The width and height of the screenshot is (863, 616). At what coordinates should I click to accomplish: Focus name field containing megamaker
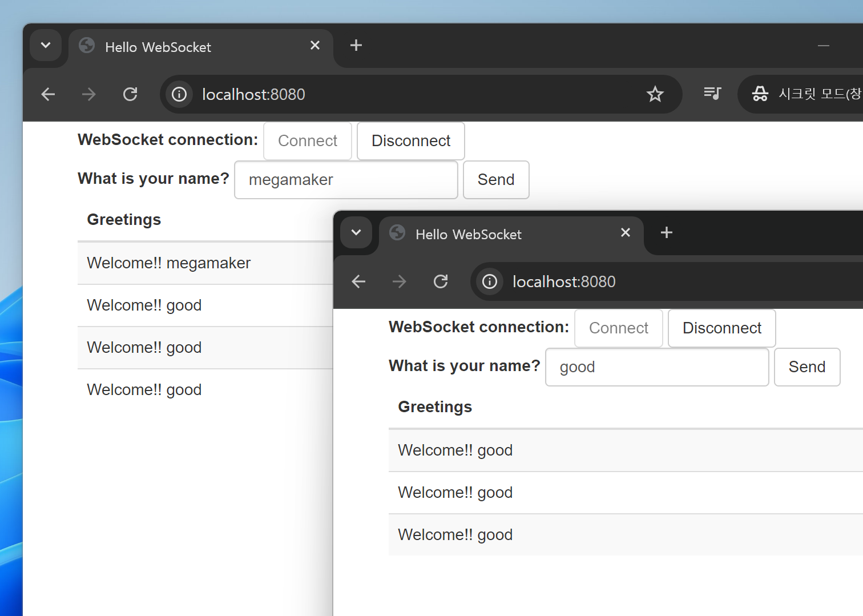coord(346,180)
